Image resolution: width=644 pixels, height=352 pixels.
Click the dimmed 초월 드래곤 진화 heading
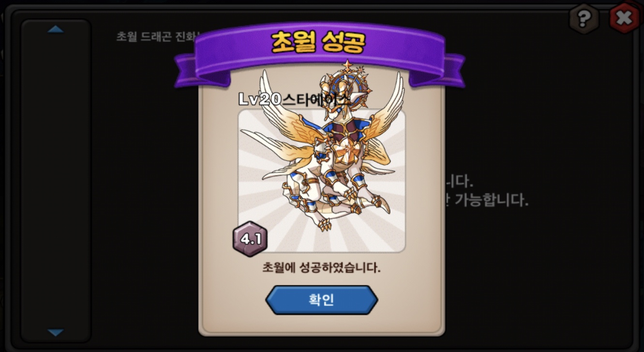(x=157, y=37)
